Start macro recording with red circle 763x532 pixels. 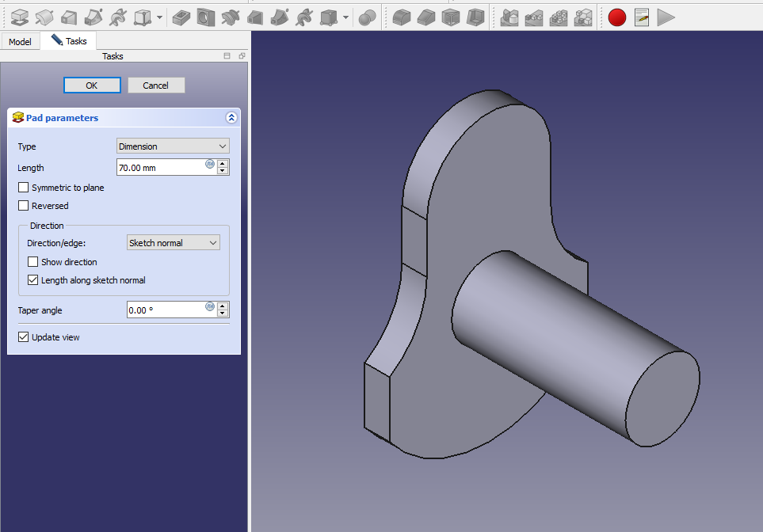(617, 17)
